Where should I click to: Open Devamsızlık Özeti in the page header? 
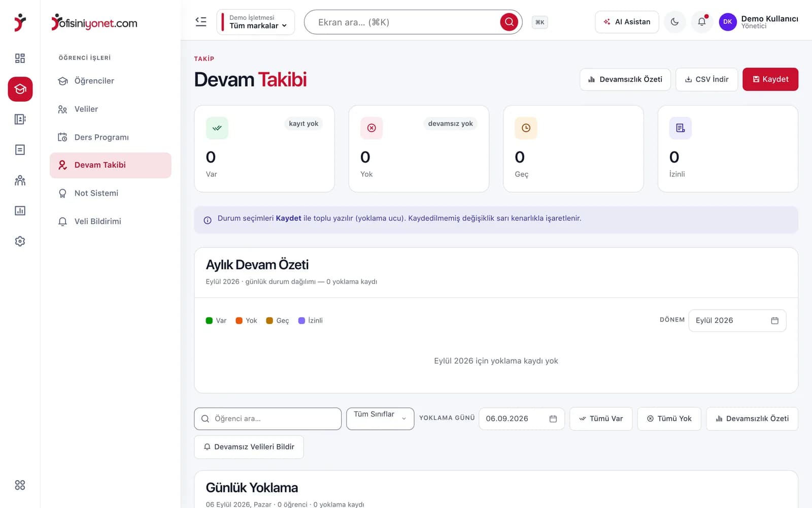coord(625,79)
